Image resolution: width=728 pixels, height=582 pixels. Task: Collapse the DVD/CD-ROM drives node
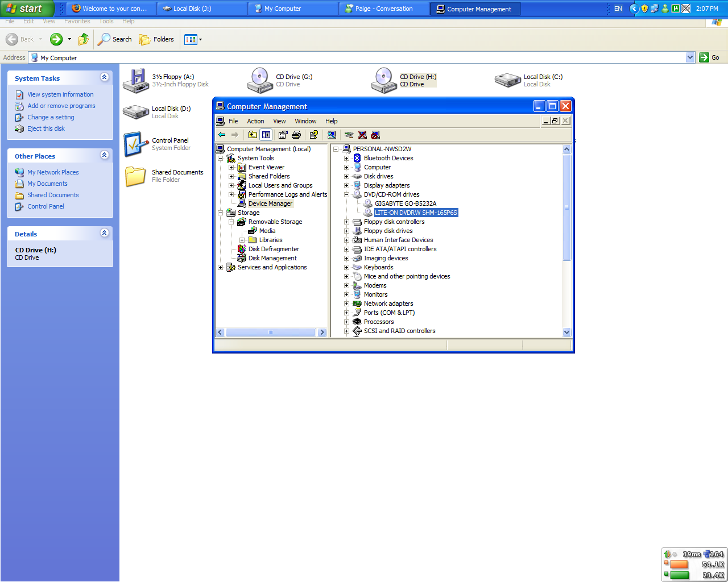point(346,194)
